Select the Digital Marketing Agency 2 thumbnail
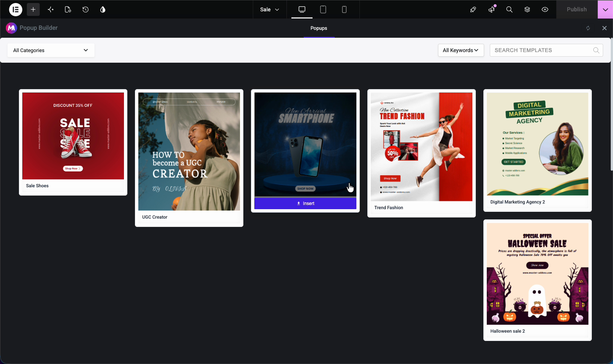The height and width of the screenshot is (364, 613). coord(537,144)
